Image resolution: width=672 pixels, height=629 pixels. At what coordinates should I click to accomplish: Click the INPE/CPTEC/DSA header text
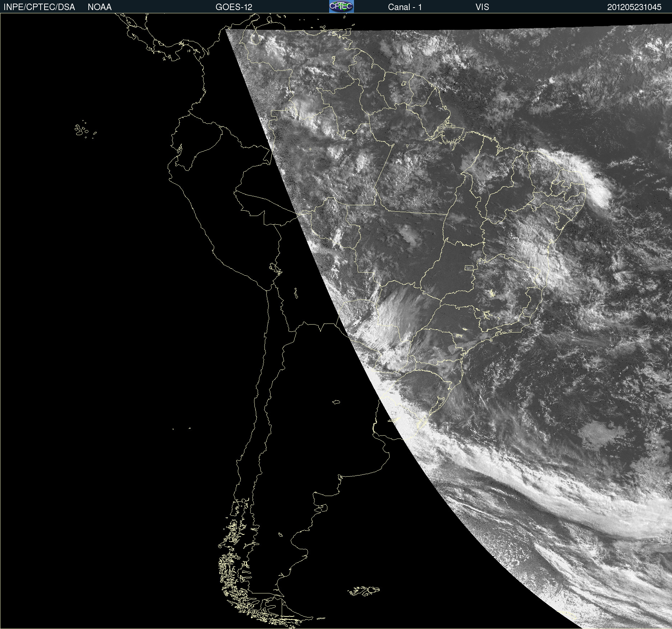coord(39,7)
